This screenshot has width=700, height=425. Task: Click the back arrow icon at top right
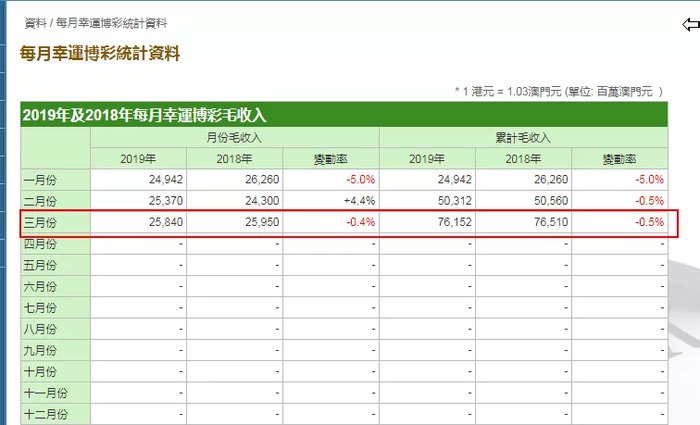(691, 24)
